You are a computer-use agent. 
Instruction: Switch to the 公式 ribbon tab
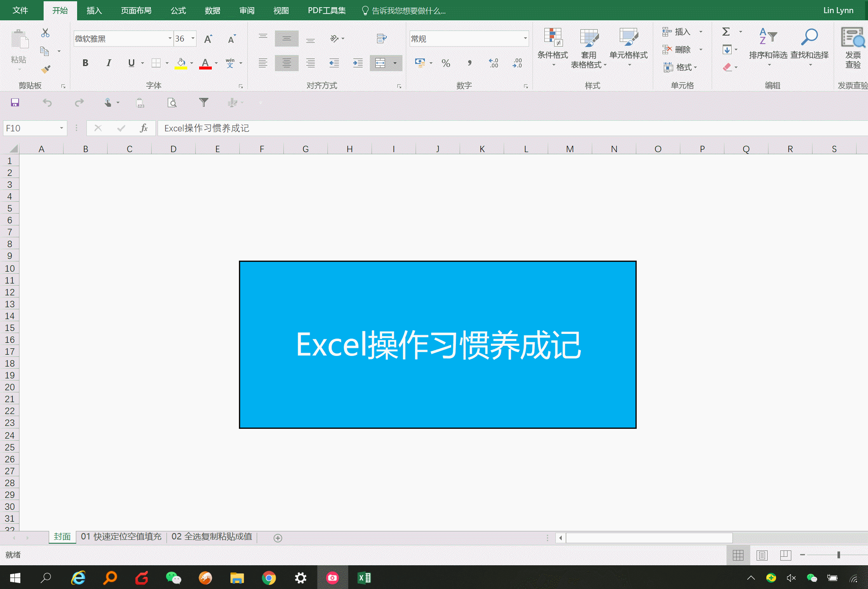tap(178, 11)
